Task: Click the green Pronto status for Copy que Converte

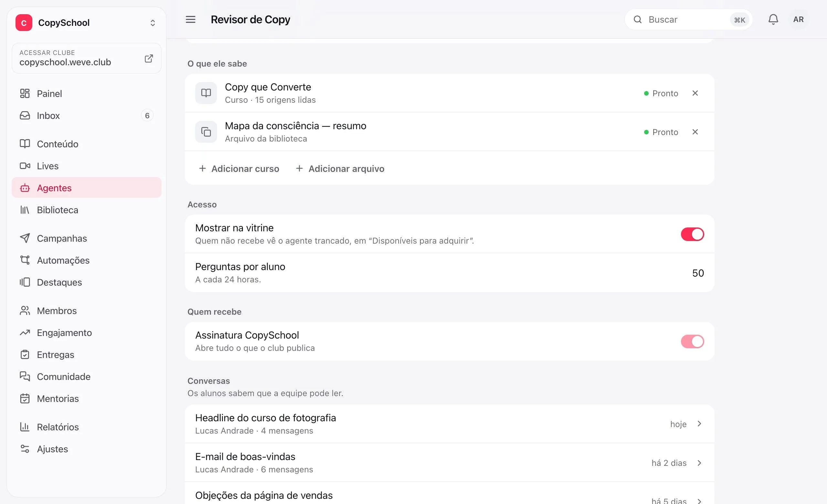Action: [661, 93]
